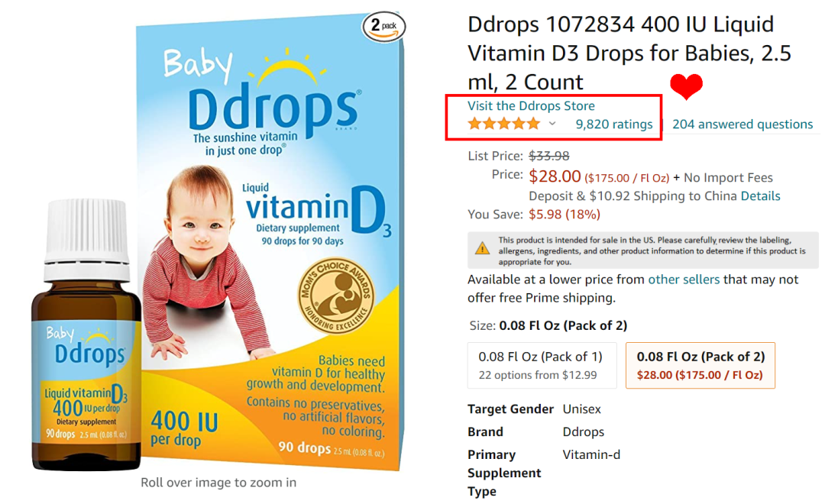
Task: Click the Mom's Choice Awards gold seal
Action: click(337, 296)
